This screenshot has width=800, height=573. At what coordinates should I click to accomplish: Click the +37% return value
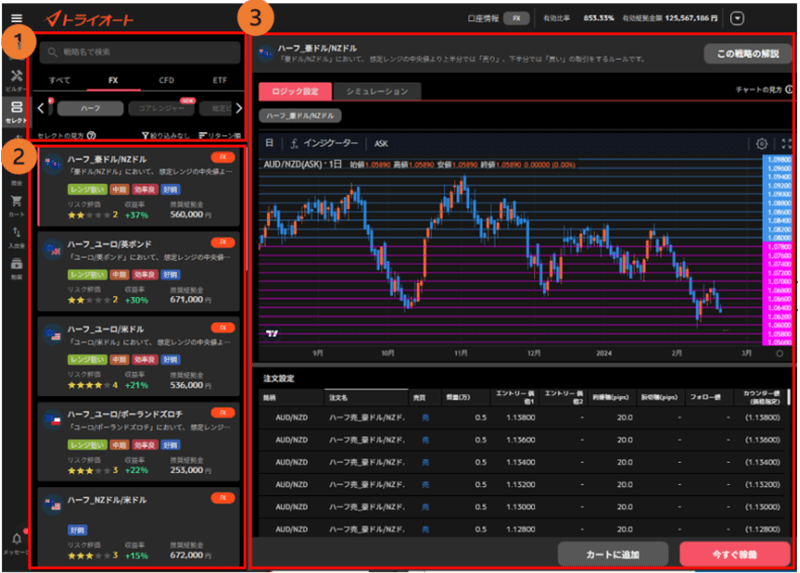tap(137, 215)
